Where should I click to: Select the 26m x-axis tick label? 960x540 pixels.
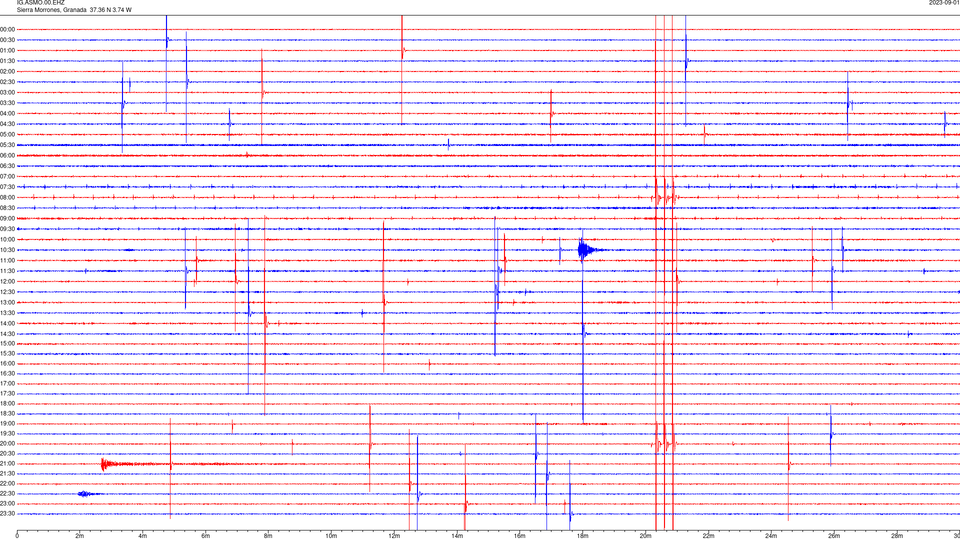click(x=834, y=536)
